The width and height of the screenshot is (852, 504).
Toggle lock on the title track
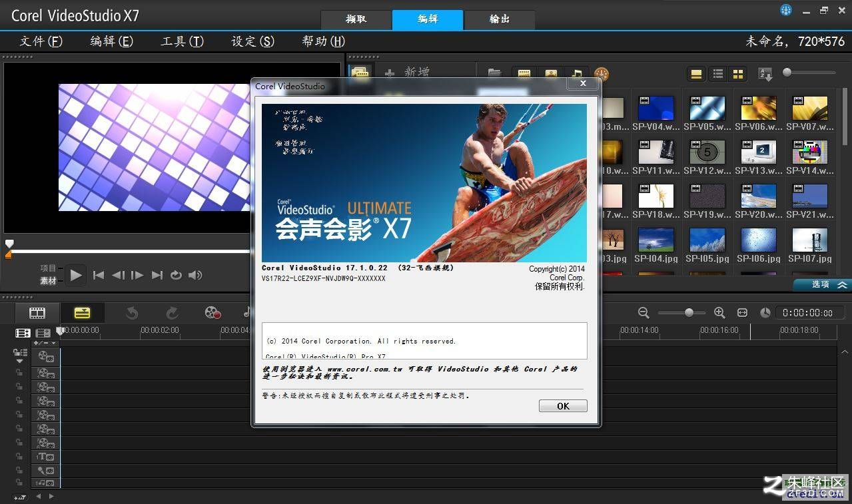pos(19,457)
